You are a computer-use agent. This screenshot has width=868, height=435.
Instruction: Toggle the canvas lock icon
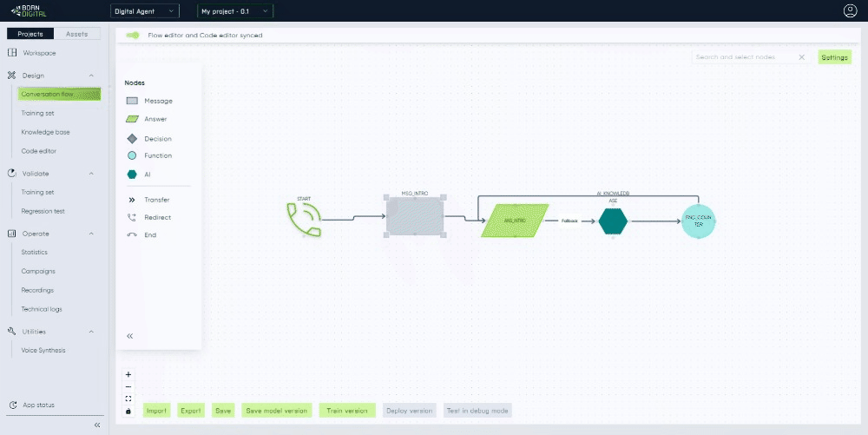tap(128, 411)
